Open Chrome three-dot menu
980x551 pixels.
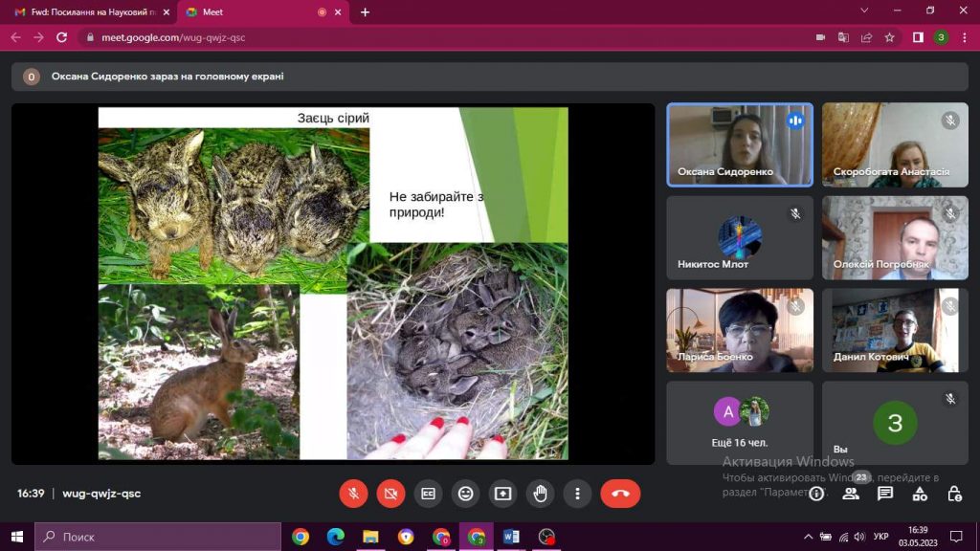[x=965, y=37]
